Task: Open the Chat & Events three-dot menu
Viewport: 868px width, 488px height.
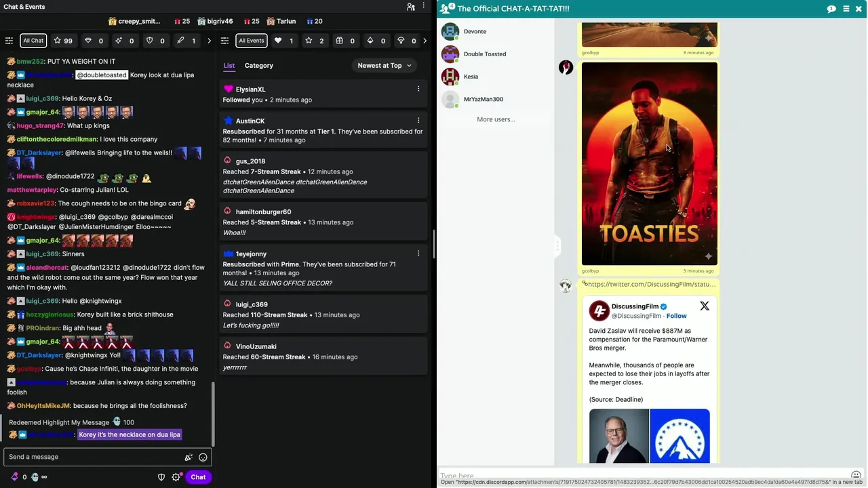Action: [x=424, y=7]
